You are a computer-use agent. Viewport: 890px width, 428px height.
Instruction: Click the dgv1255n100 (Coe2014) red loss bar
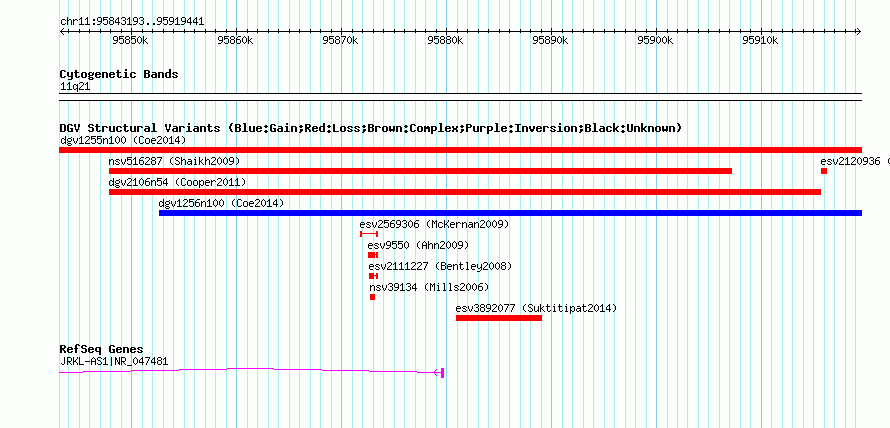[x=460, y=150]
